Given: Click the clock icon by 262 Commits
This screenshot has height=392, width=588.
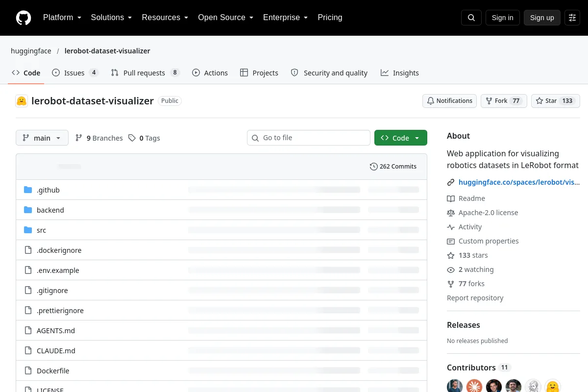Looking at the screenshot, I should click(374, 167).
